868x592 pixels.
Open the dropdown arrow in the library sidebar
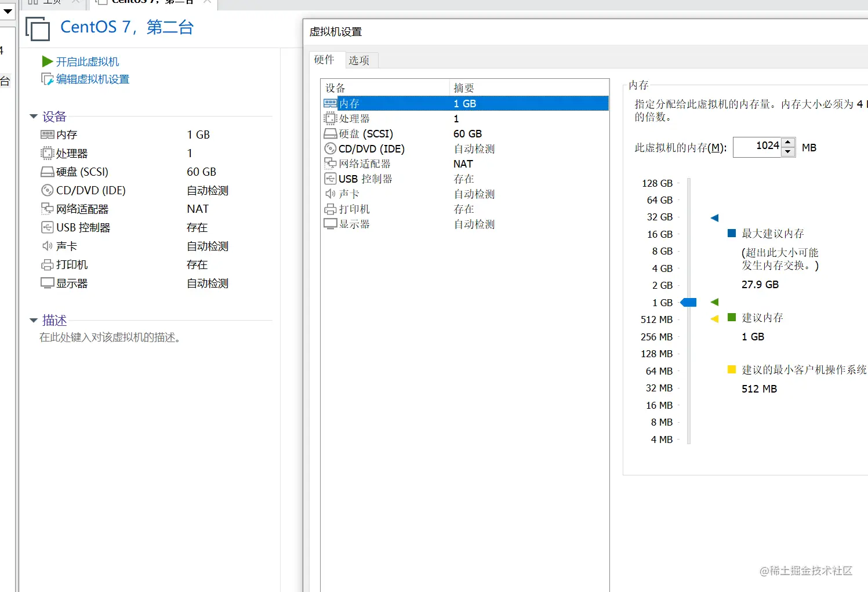(x=8, y=11)
